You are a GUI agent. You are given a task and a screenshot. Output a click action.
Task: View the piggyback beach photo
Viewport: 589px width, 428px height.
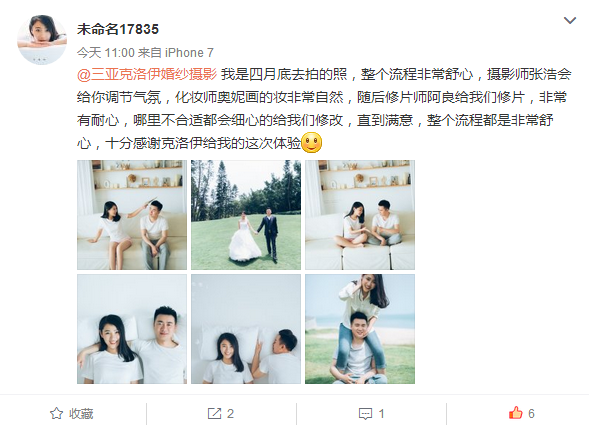point(360,329)
